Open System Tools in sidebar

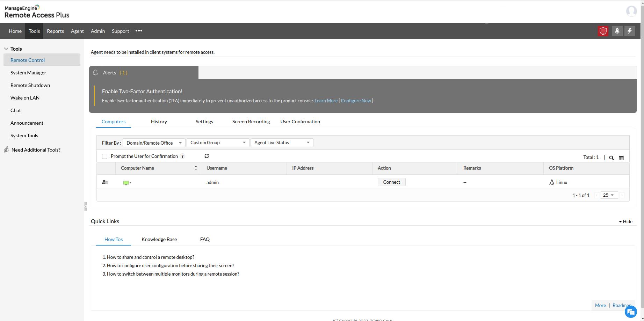tap(24, 136)
